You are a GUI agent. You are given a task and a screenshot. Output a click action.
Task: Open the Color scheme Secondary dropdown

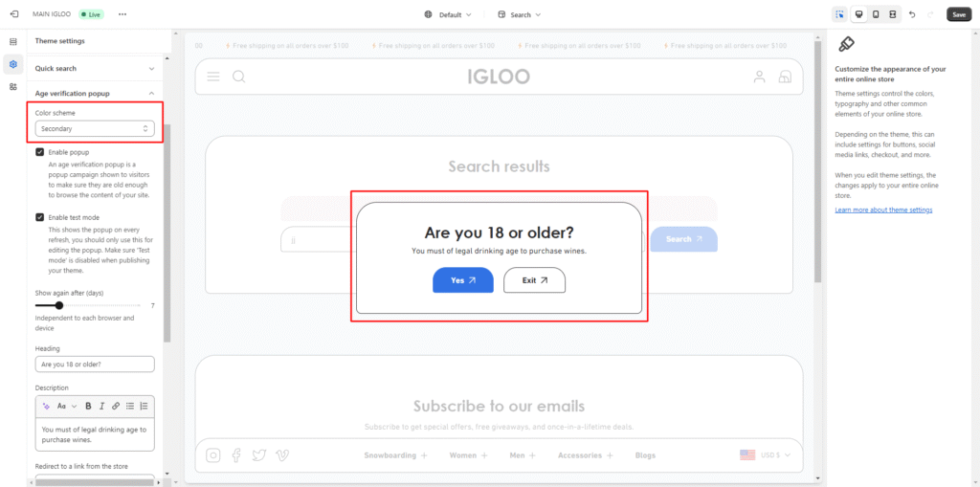pos(94,128)
